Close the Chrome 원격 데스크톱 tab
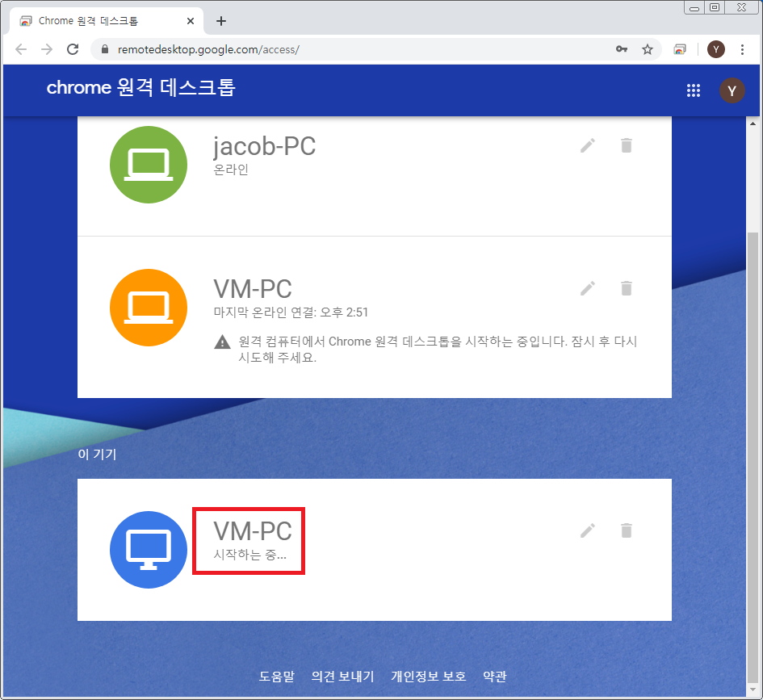The width and height of the screenshot is (763, 700). click(x=191, y=21)
